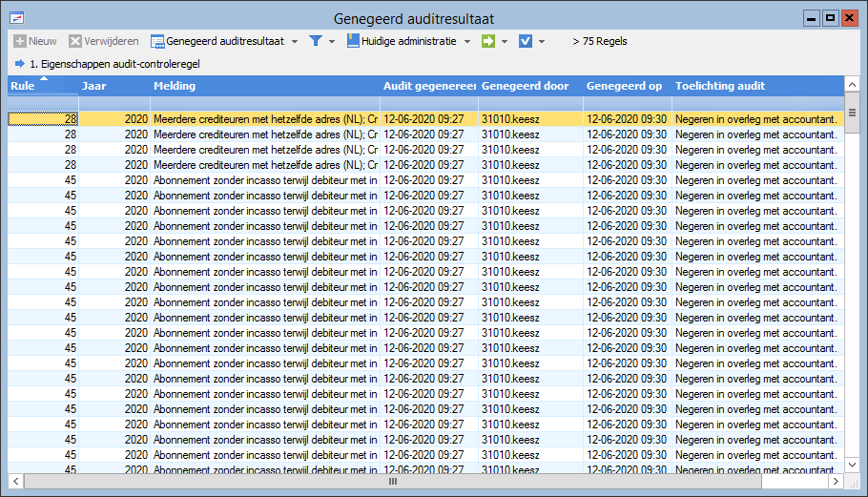Image resolution: width=868 pixels, height=497 pixels.
Task: Click the window system menu icon
Action: coord(16,18)
